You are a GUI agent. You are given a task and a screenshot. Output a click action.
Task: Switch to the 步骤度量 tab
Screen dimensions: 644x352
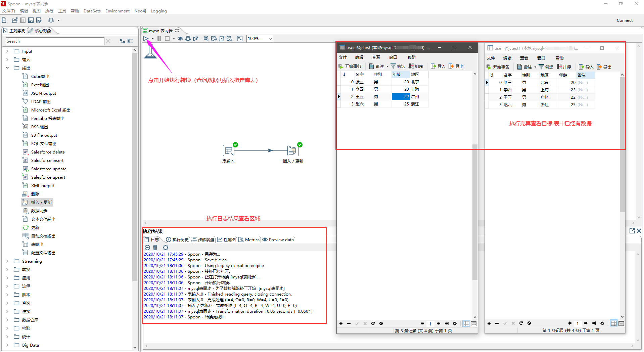pyautogui.click(x=203, y=239)
